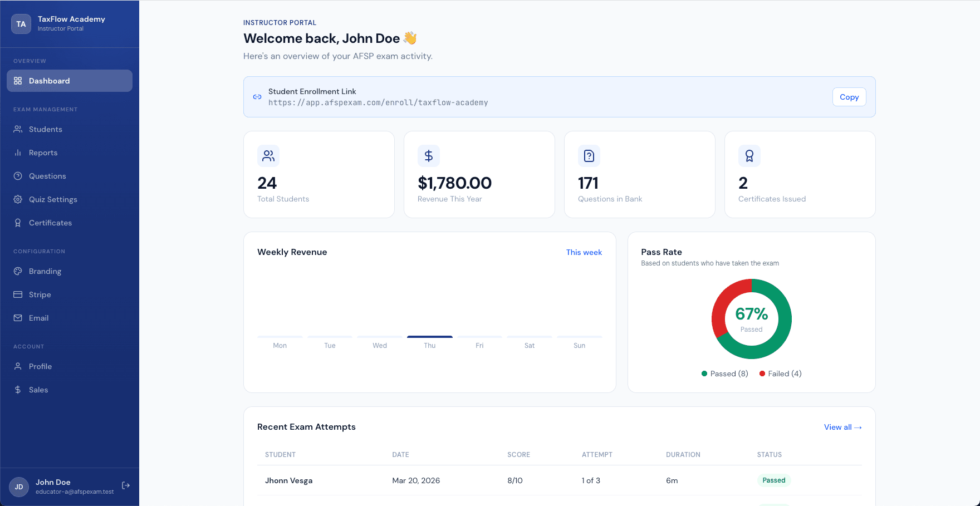Click the Branding globe icon

(x=18, y=271)
